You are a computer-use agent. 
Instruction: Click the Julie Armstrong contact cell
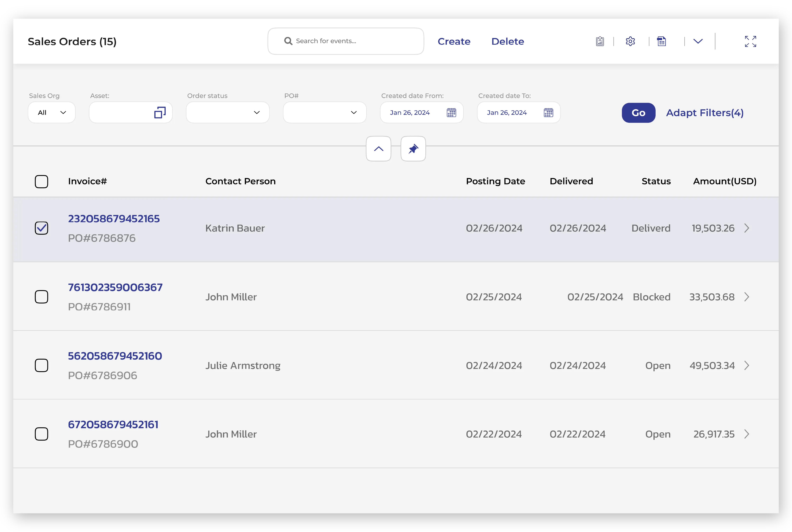[x=243, y=365]
